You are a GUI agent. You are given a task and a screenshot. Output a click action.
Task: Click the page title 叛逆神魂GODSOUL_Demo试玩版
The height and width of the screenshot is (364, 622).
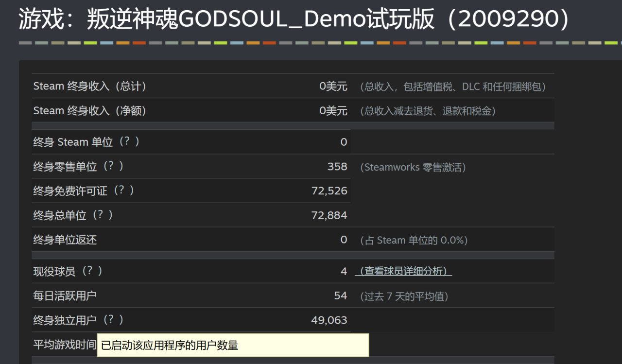tap(261, 19)
